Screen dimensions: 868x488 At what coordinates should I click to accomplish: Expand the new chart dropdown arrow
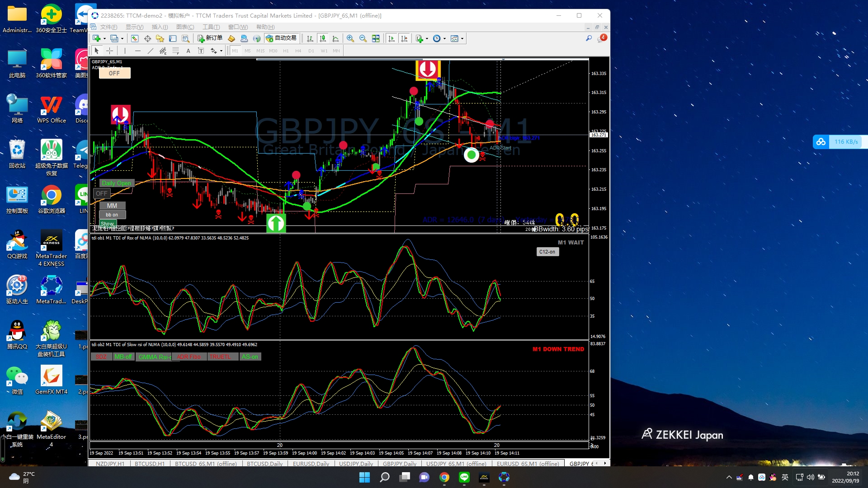(104, 39)
